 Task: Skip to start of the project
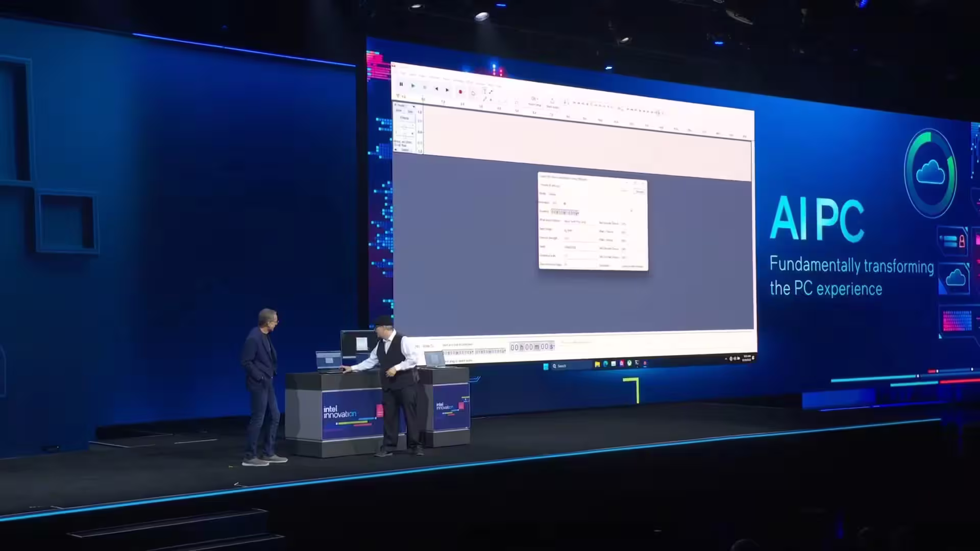436,89
